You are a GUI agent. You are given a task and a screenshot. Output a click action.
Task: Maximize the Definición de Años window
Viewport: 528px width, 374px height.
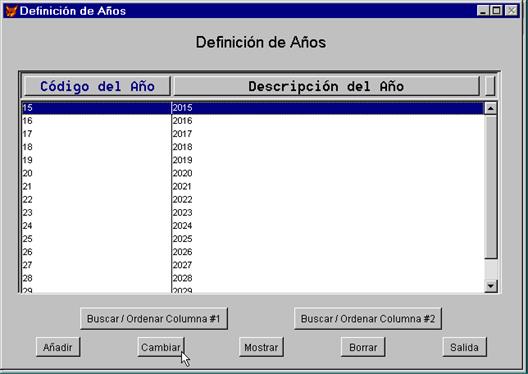coord(496,11)
